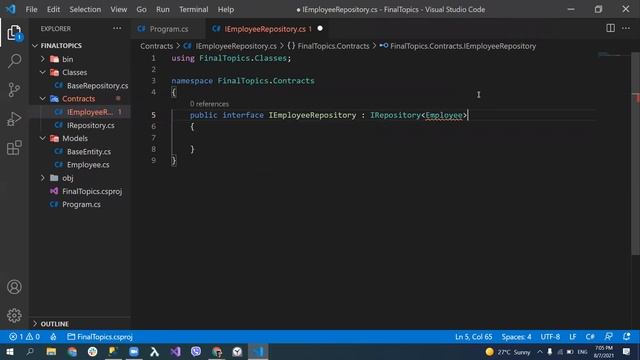Change UTF-8 encoding in status bar

(x=550, y=337)
